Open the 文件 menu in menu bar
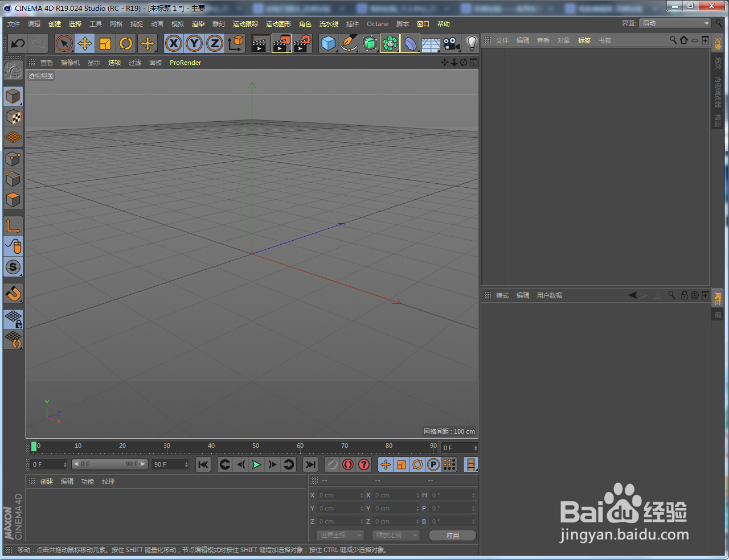729x560 pixels. click(x=14, y=24)
